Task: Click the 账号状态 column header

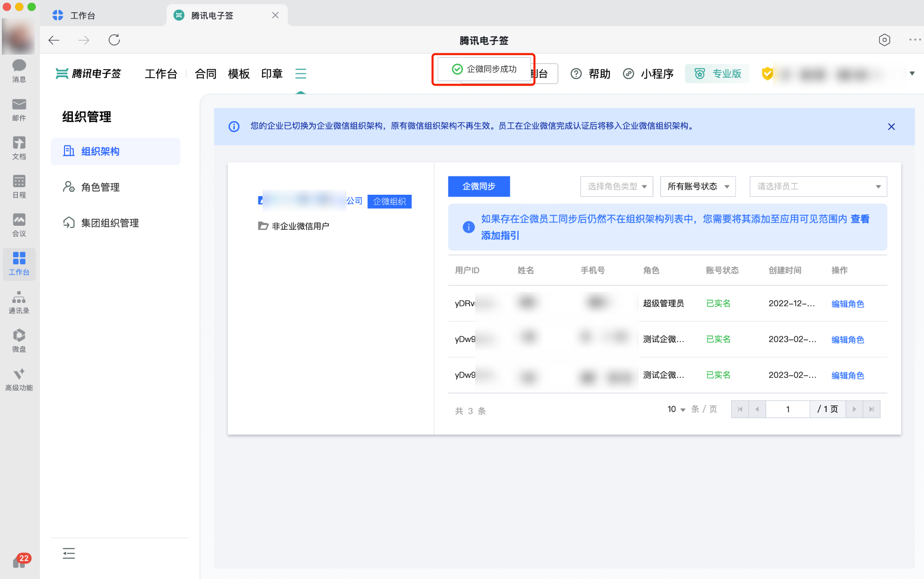Action: [722, 270]
